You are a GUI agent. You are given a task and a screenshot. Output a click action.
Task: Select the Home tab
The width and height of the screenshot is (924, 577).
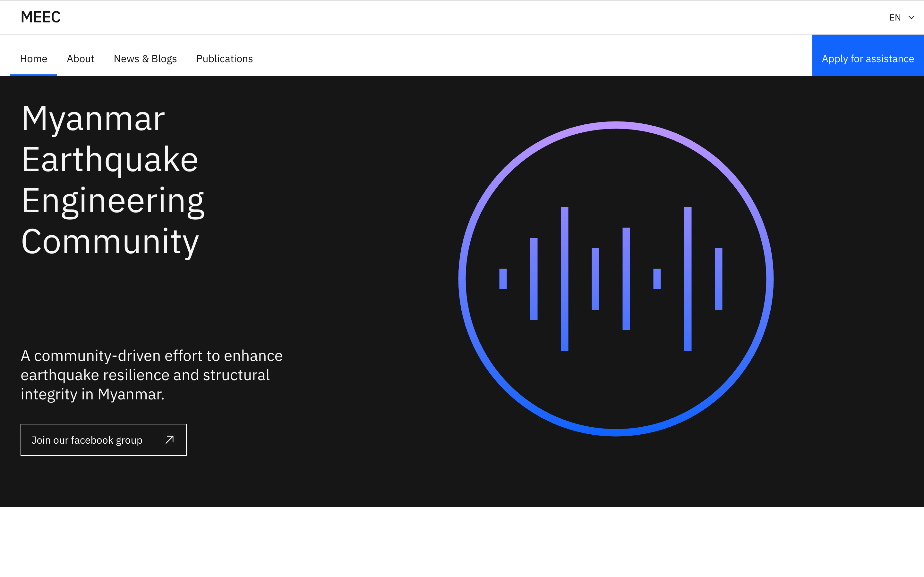(34, 59)
